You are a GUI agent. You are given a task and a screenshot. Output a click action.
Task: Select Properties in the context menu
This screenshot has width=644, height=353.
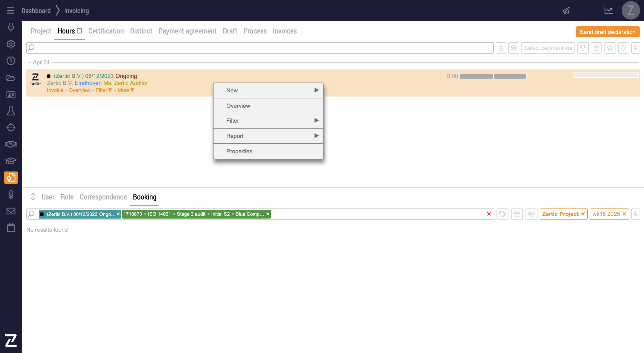[x=239, y=151]
